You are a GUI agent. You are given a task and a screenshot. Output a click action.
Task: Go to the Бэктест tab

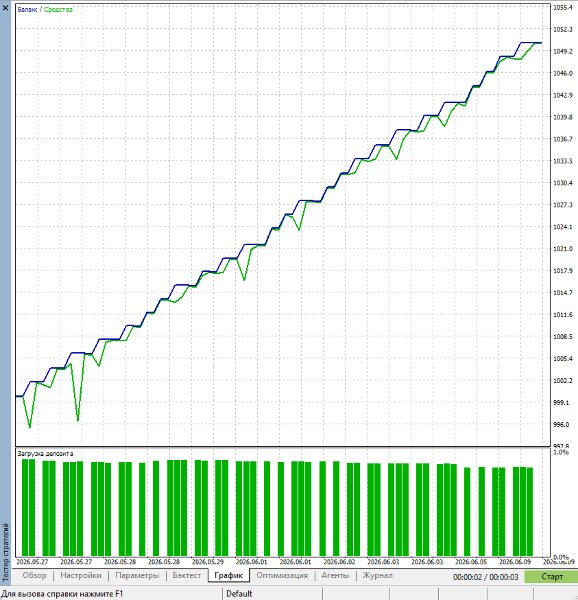point(186,575)
